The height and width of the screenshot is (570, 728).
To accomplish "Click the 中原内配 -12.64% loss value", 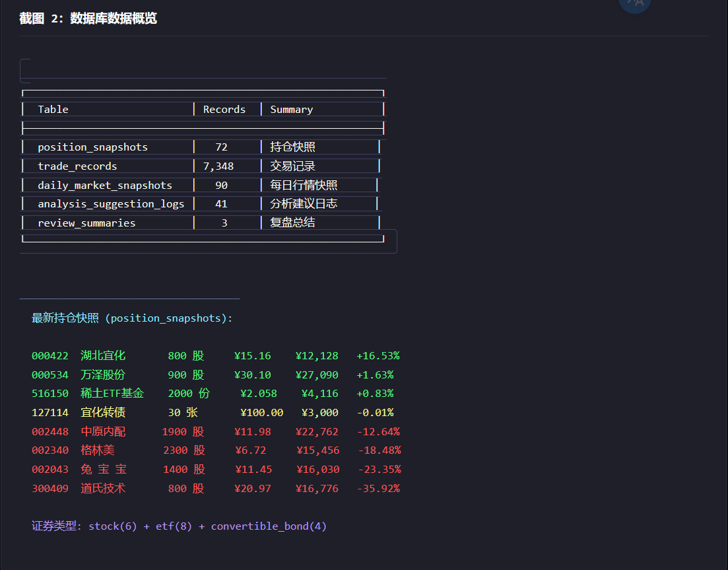I will coord(378,431).
